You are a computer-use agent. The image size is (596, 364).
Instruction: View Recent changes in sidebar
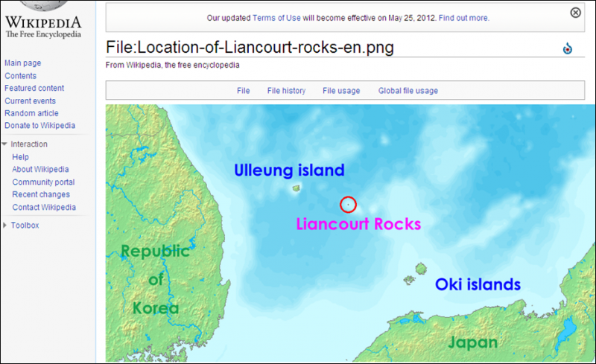[41, 195]
